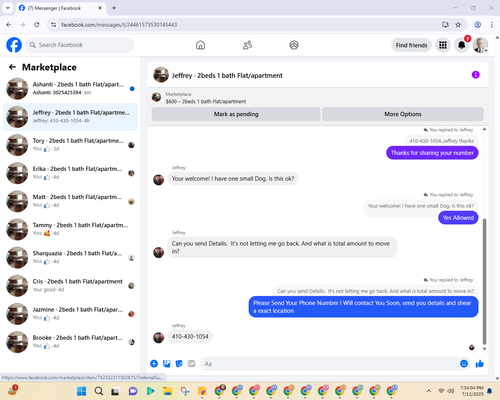This screenshot has width=500, height=400.
Task: Open Windows taskbar search
Action: coord(99,391)
